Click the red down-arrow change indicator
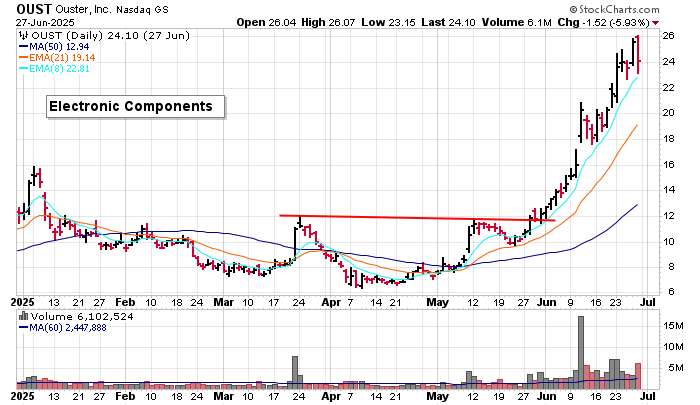The width and height of the screenshot is (700, 405). (x=655, y=23)
